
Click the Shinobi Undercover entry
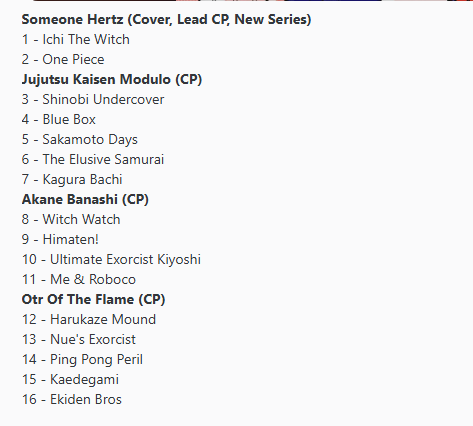click(x=93, y=100)
